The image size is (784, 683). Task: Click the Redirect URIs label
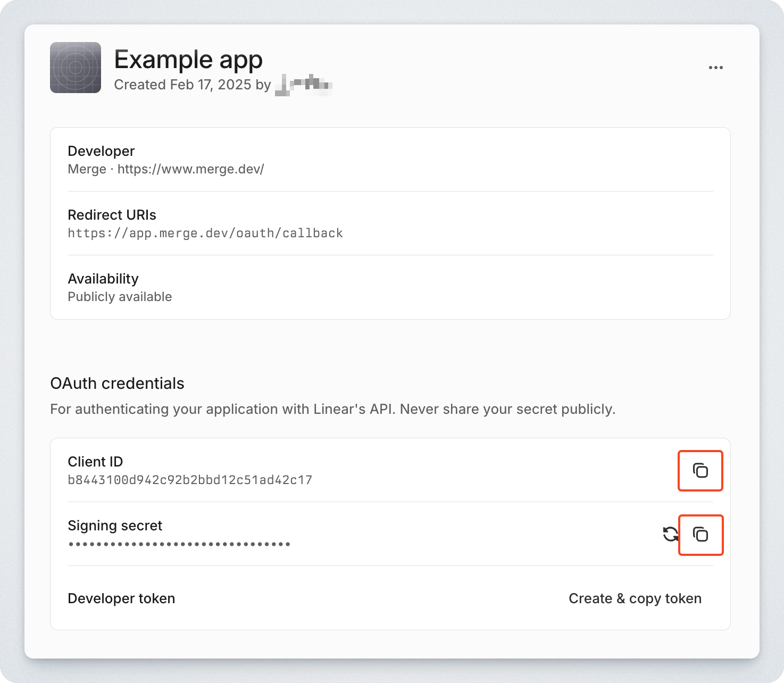click(x=112, y=215)
